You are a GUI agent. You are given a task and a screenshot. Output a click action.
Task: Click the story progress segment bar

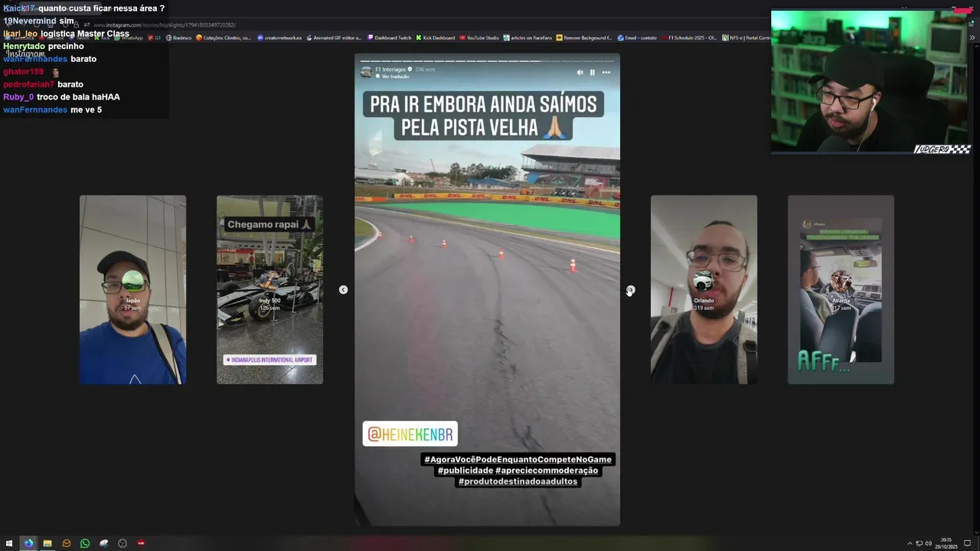pyautogui.click(x=487, y=60)
